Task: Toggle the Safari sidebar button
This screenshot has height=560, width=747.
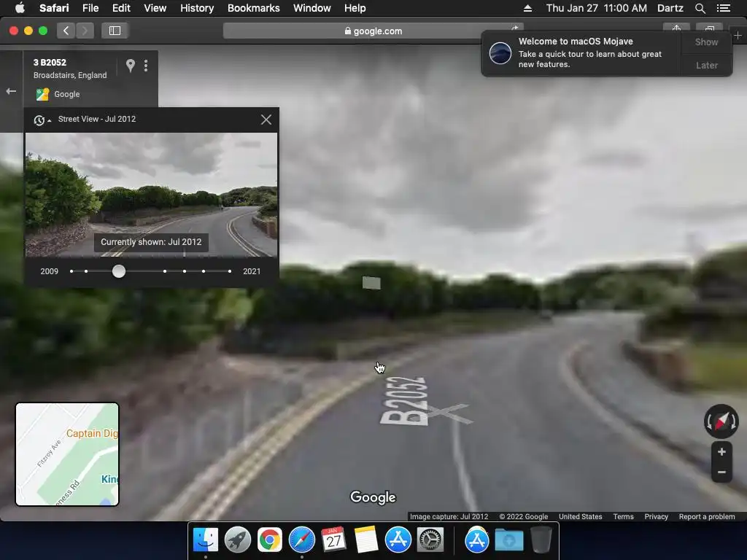Action: tap(115, 31)
